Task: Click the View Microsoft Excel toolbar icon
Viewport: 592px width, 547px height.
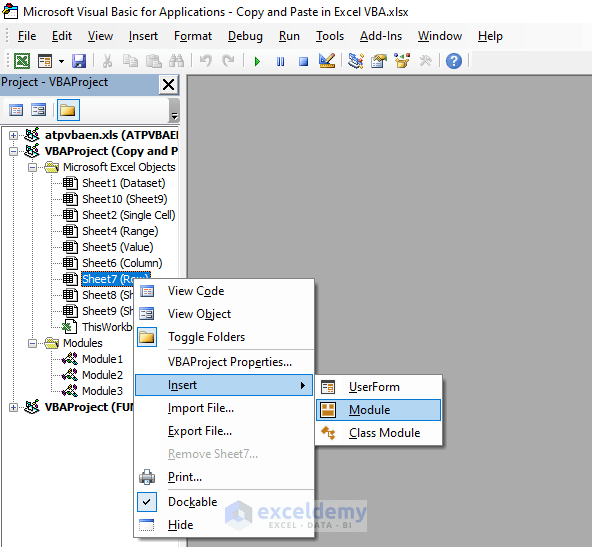Action: (22, 61)
